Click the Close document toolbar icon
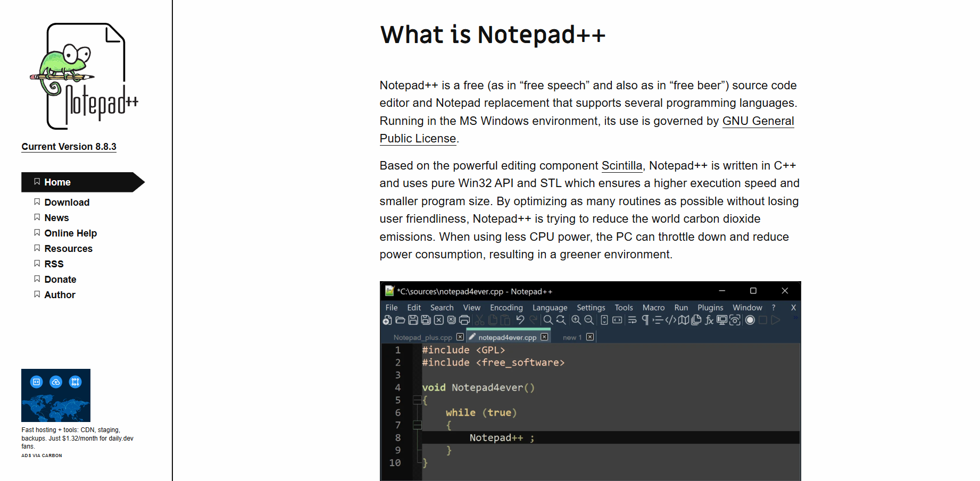 point(438,320)
